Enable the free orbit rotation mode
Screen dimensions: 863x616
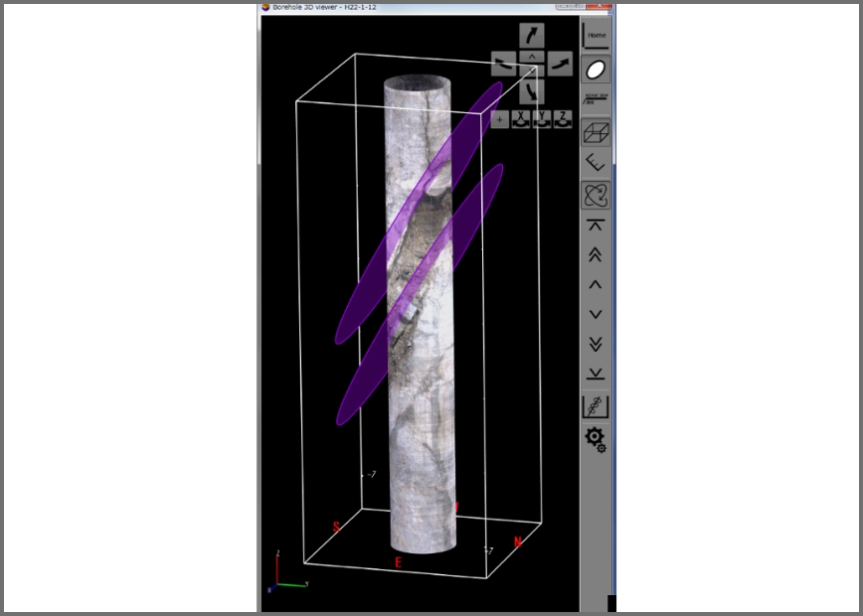pos(596,195)
